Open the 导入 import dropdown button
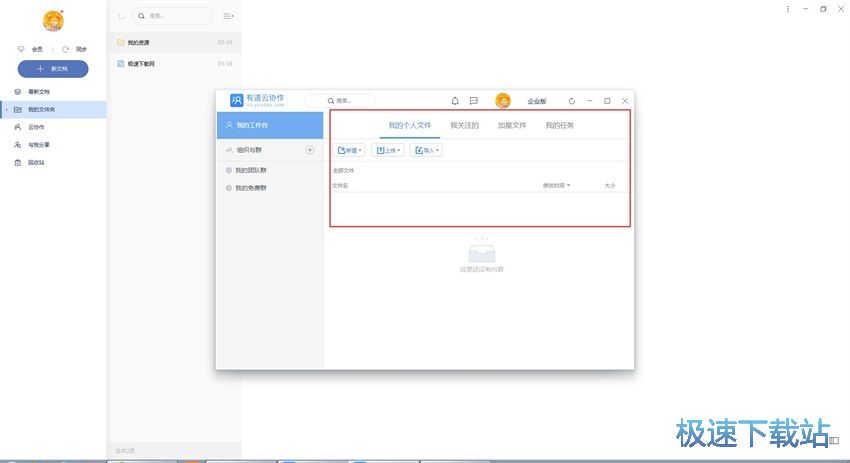Screen dimensions: 850x463 [x=427, y=150]
